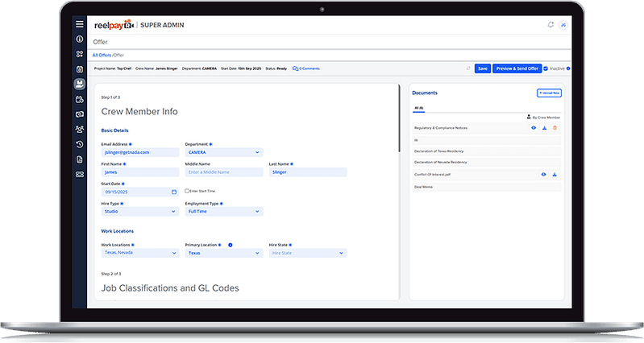
Task: Open the Start Date calendar picker icon
Action: coord(174,192)
